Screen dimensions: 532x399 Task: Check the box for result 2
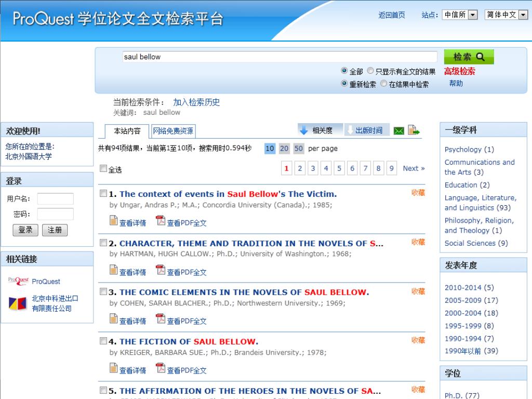(x=103, y=243)
